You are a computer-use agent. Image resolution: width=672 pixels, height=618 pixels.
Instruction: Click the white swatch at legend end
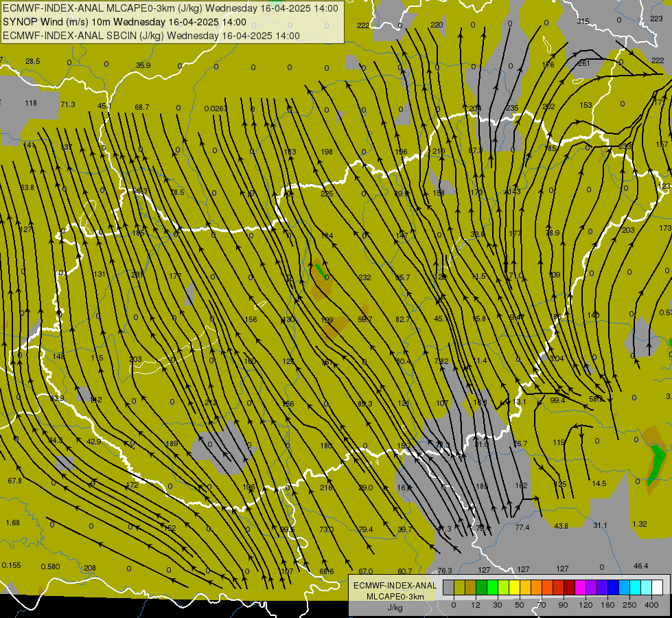click(657, 587)
